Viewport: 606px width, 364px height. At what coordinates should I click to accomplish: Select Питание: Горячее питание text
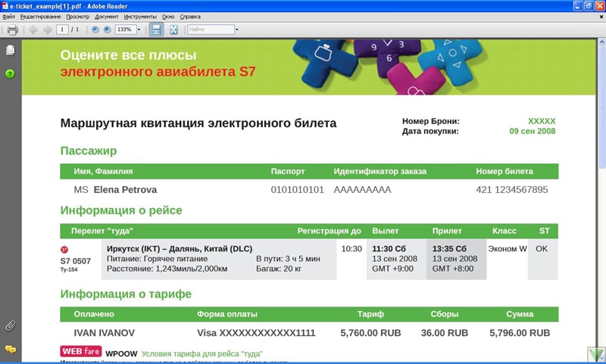[157, 259]
